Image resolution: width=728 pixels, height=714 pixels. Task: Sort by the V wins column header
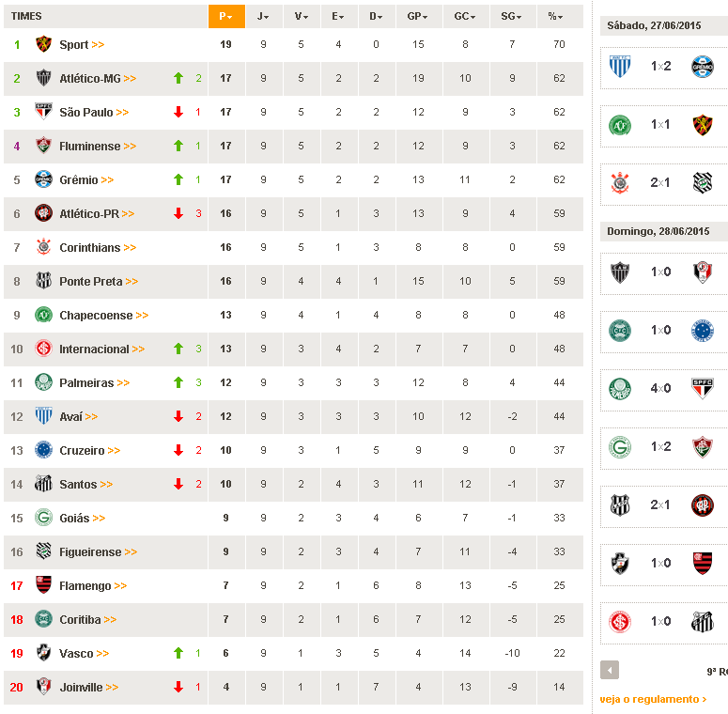(301, 17)
